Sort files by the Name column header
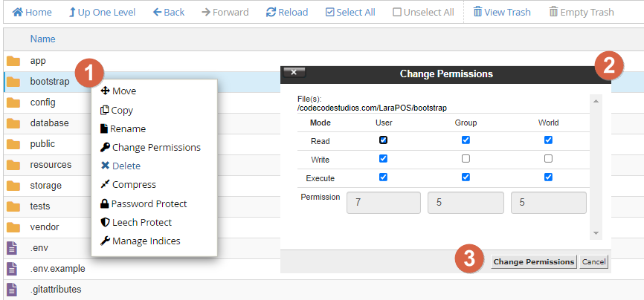The height and width of the screenshot is (300, 644). [x=42, y=39]
